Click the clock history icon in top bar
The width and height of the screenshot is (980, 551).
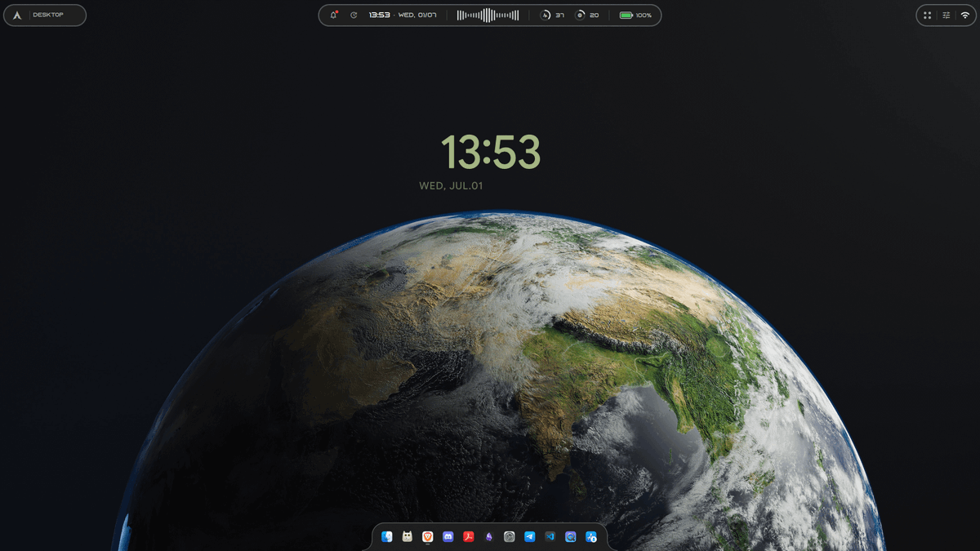[354, 15]
